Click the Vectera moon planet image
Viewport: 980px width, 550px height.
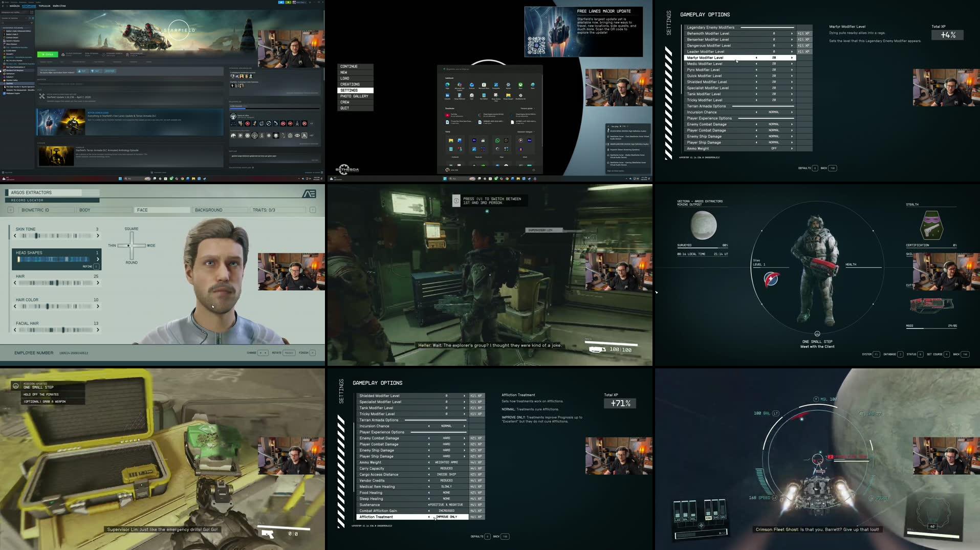[x=703, y=225]
